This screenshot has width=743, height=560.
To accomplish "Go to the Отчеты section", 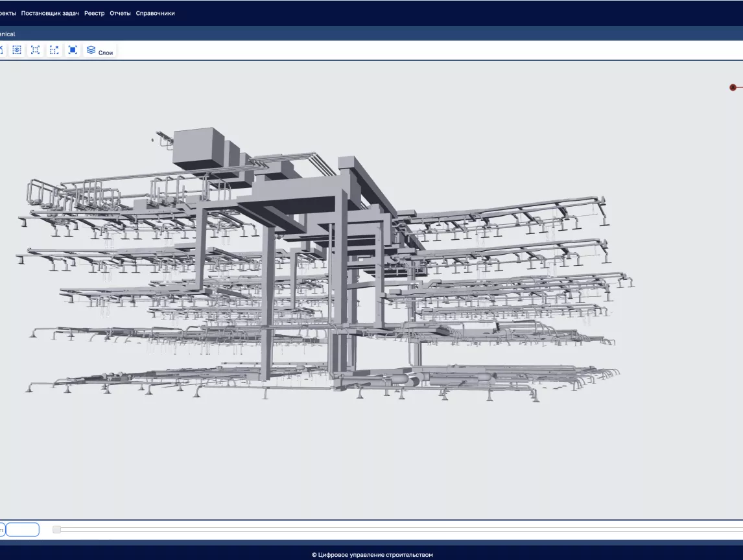I will (x=120, y=13).
